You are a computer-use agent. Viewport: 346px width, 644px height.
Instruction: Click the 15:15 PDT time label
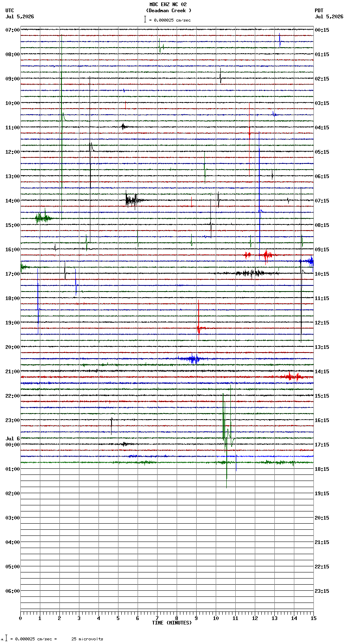322,396
